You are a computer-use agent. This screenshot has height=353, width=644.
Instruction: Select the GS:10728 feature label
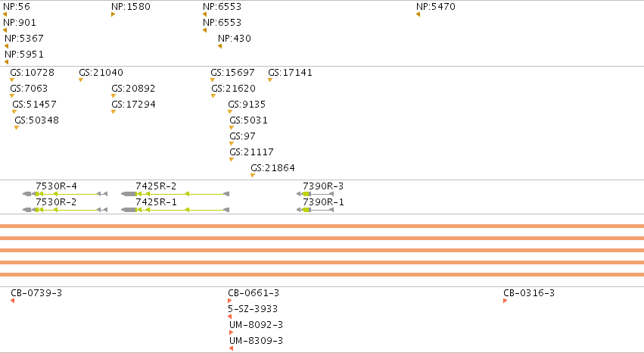[32, 73]
